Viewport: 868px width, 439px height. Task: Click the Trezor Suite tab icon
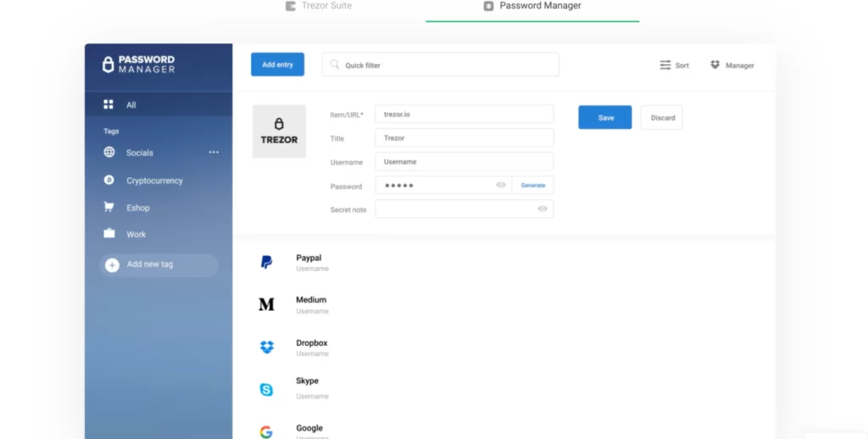(x=290, y=6)
